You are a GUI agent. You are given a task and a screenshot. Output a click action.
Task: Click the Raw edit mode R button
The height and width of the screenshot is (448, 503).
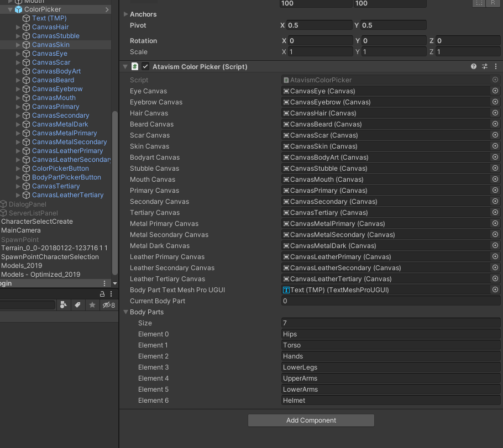492,3
